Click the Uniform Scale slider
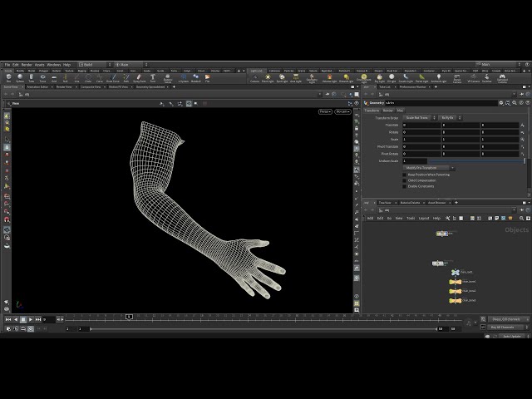 click(x=476, y=160)
